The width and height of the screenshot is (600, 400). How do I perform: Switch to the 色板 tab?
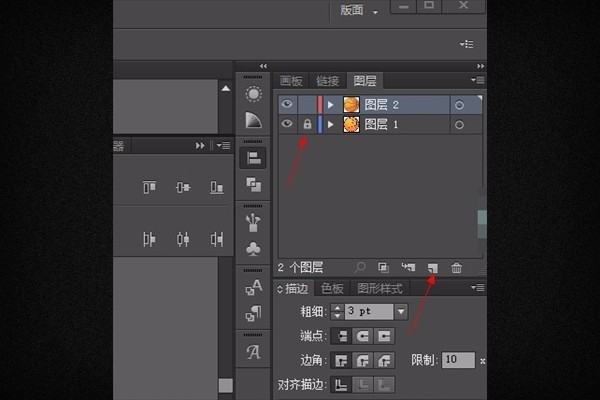click(332, 289)
